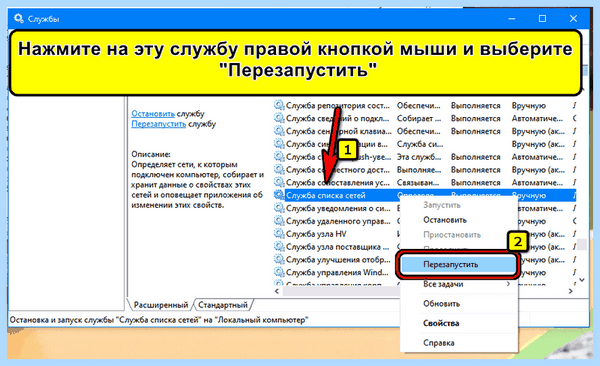Click gear icon of Служба удаленного управ... row

(x=279, y=221)
